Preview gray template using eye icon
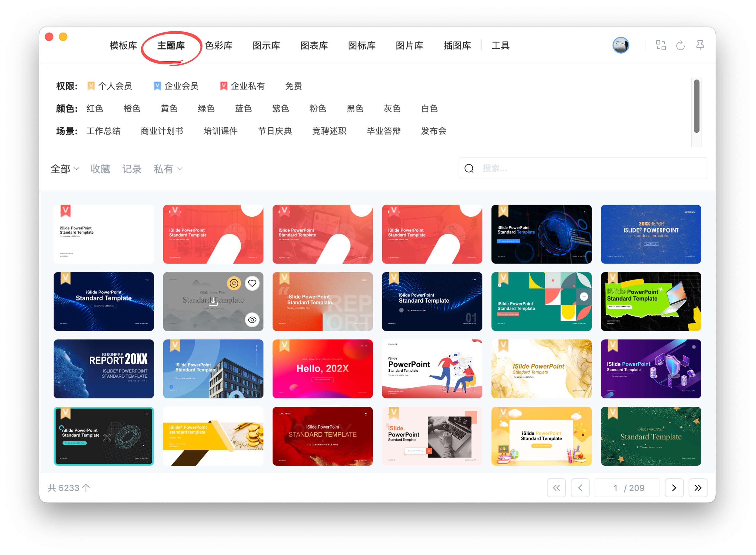 (252, 320)
